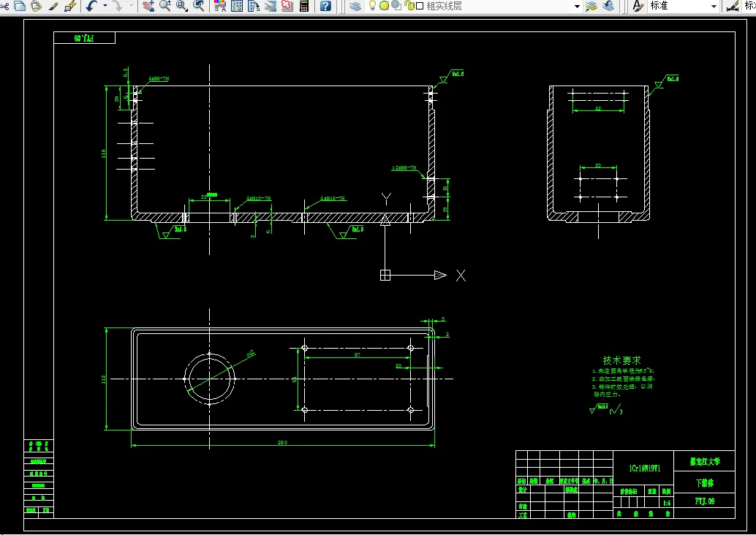Viewport: 756px width, 535px height.
Task: Select the 4xM10-7H thread callout
Action: 259,198
